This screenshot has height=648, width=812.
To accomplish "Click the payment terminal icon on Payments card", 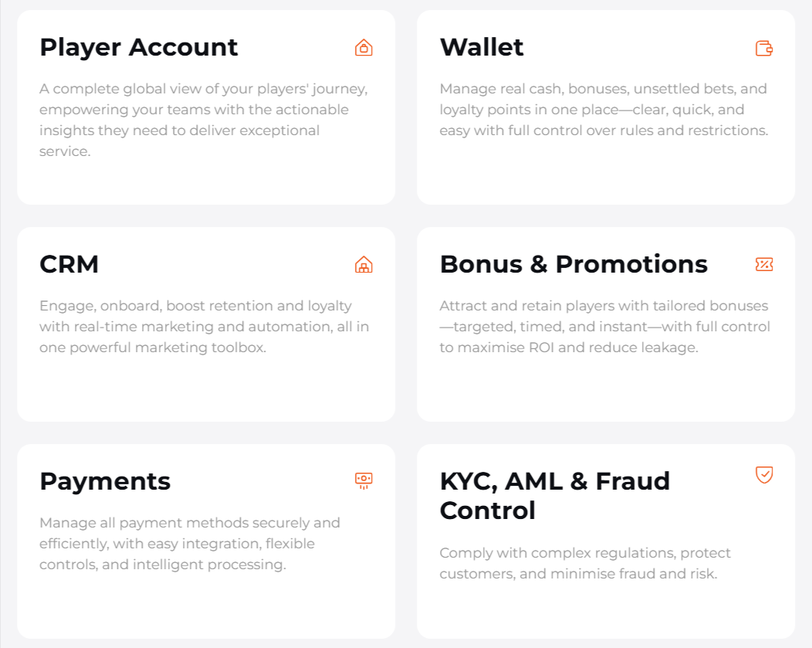I will [364, 481].
